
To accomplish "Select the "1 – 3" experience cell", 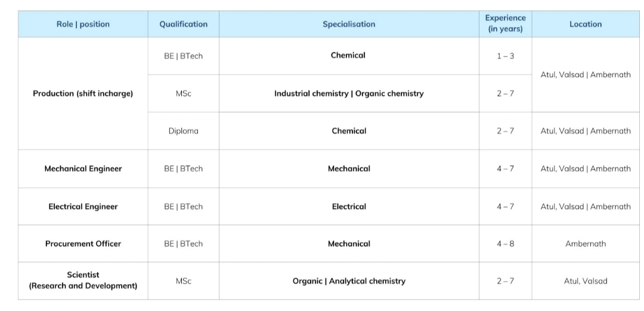I will tap(506, 56).
